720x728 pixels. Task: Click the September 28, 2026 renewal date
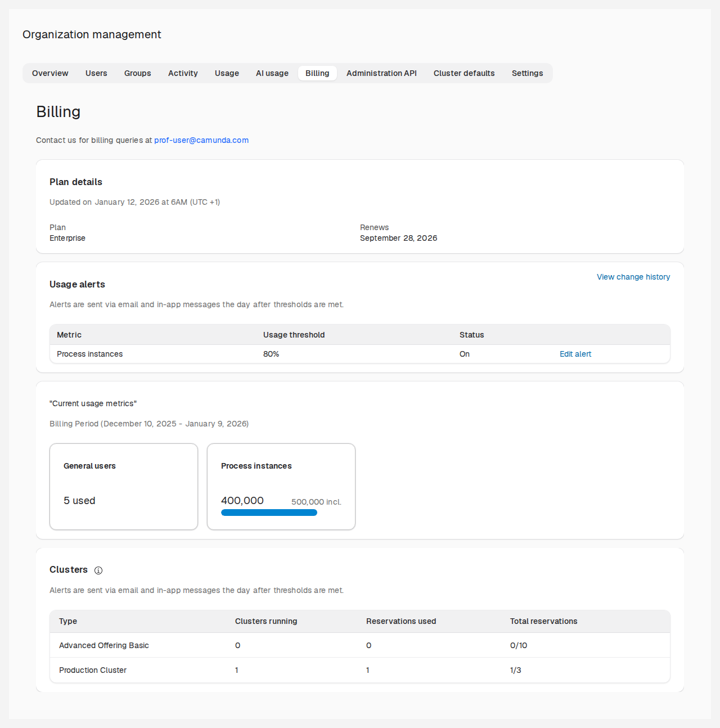pyautogui.click(x=399, y=238)
